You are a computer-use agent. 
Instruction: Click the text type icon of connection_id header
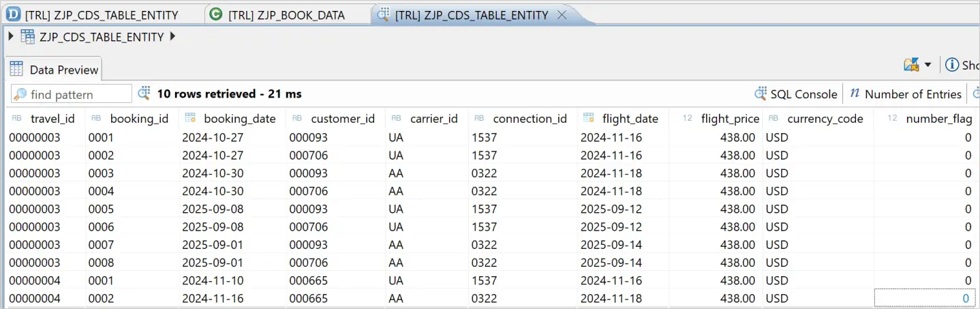479,118
